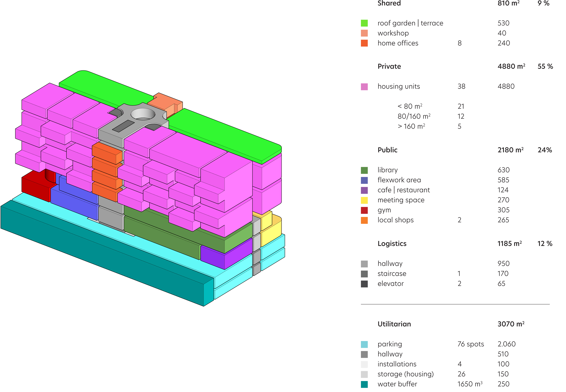The height and width of the screenshot is (392, 566).
Task: Click the circular opening on gray roof core
Action: click(143, 114)
